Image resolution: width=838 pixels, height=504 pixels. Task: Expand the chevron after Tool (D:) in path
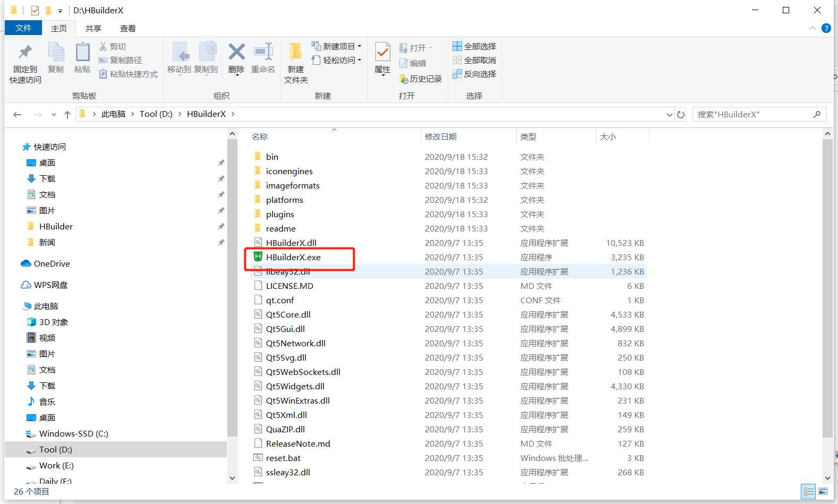point(179,114)
